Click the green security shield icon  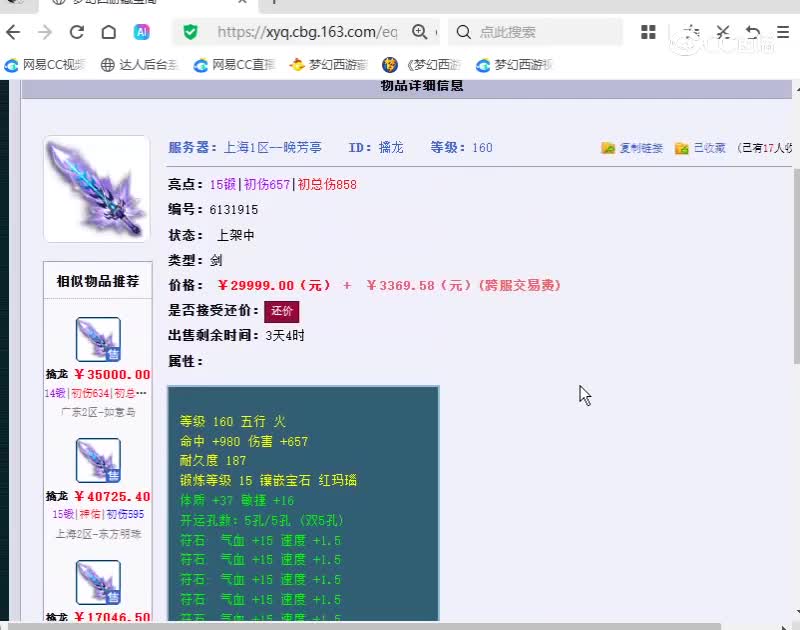click(x=190, y=32)
